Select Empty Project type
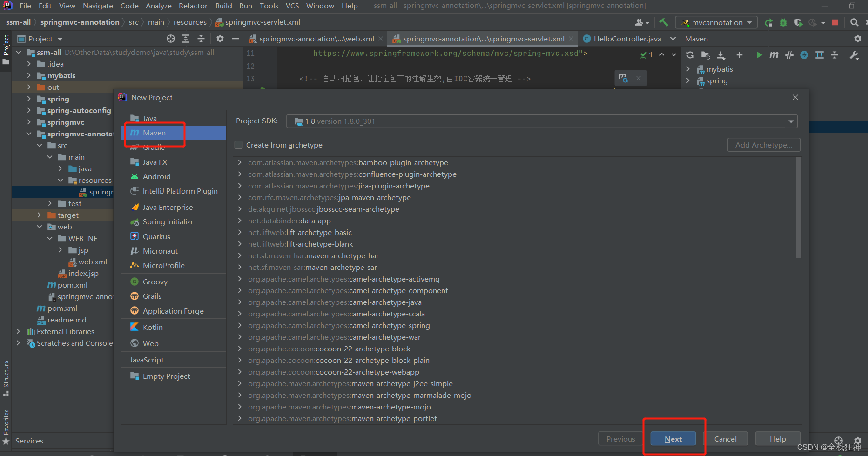 coord(174,376)
